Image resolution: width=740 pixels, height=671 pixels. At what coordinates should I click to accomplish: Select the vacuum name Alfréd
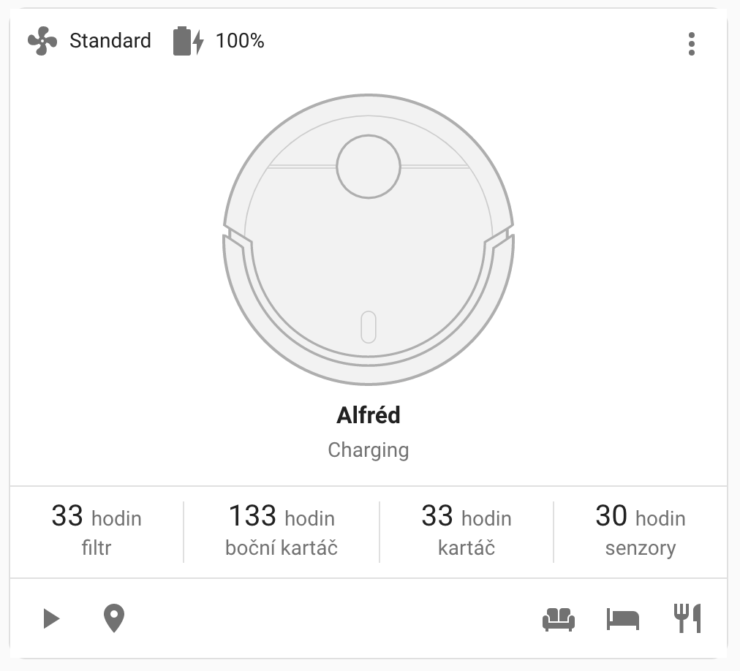coord(369,415)
